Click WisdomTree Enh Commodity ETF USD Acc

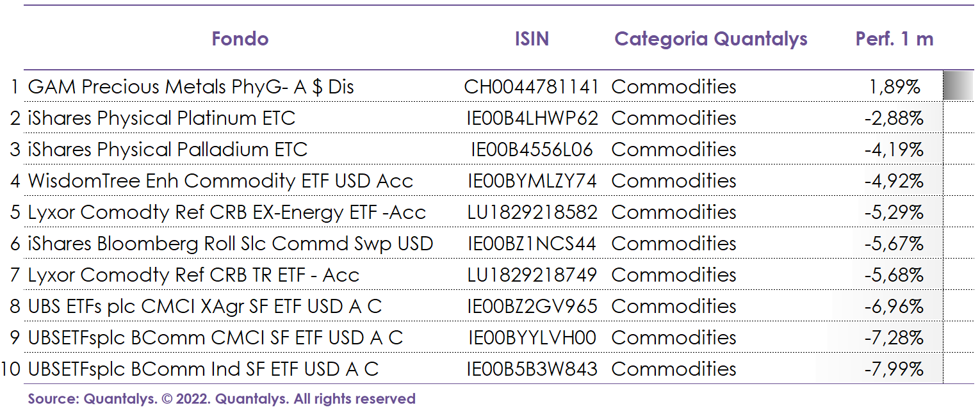pos(220,181)
